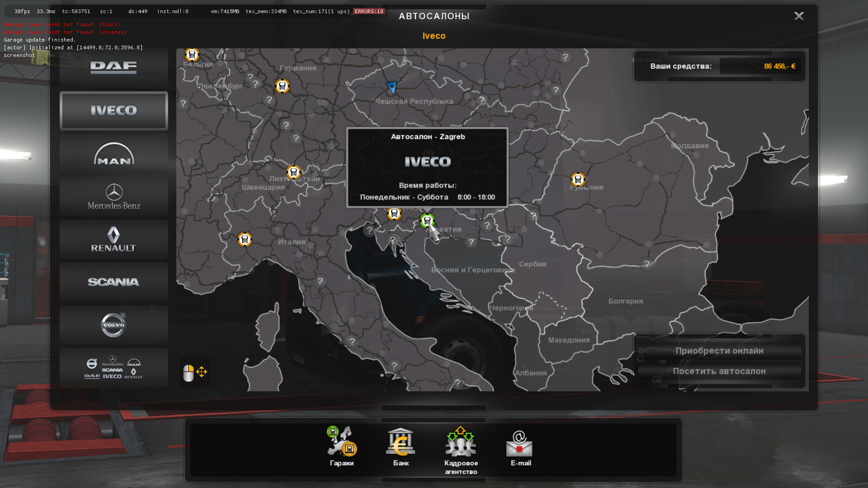
Task: Click the Черногория map label
Action: point(511,308)
